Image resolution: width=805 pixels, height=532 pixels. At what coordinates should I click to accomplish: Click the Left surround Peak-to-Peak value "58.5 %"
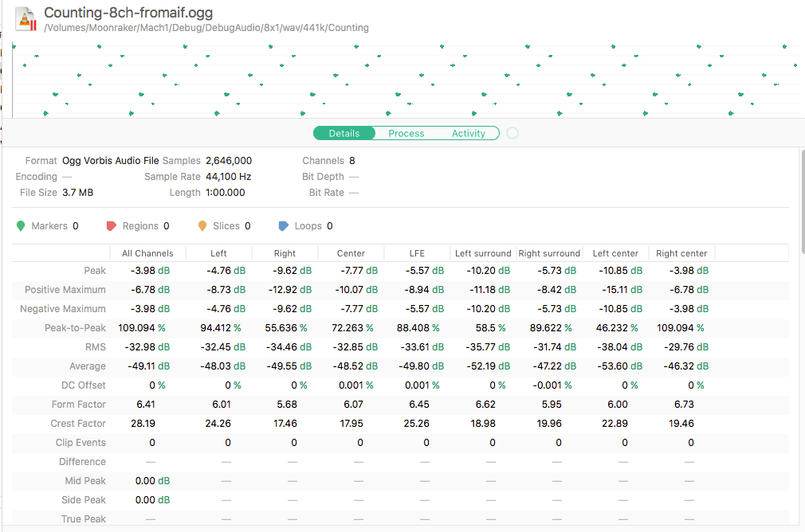pyautogui.click(x=491, y=328)
